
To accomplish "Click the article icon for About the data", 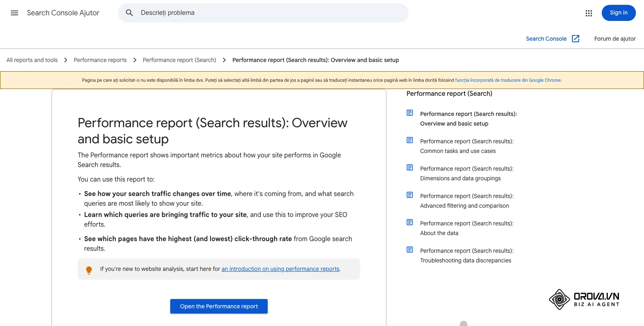I will (410, 222).
